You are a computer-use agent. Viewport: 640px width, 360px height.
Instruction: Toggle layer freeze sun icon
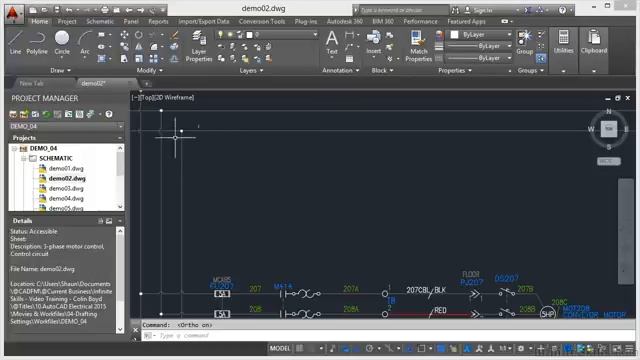pos(230,35)
